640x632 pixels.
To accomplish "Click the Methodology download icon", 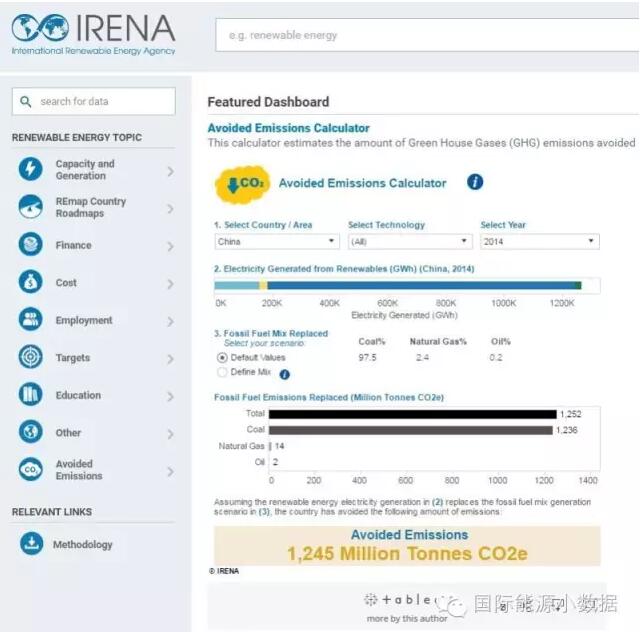I will (31, 544).
